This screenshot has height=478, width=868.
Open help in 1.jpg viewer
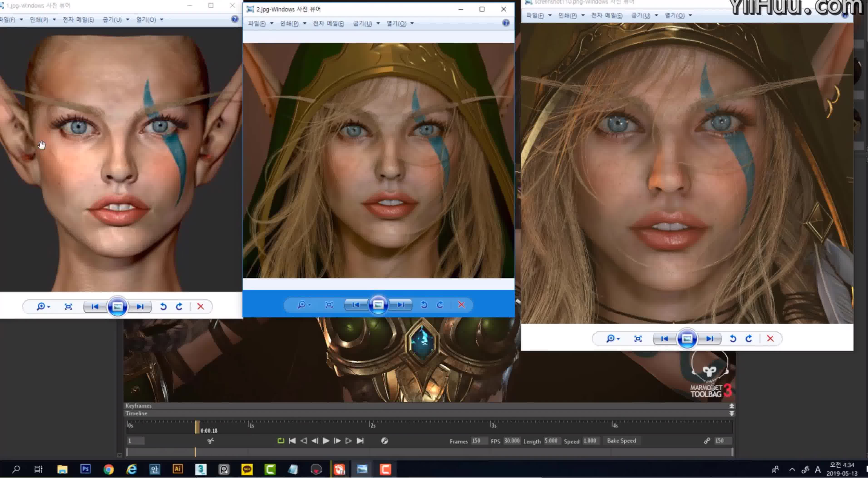click(235, 19)
